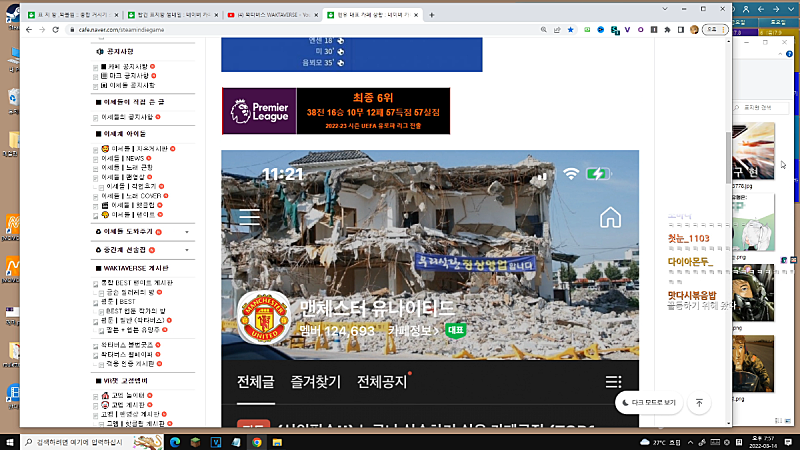Click the Premier League banner image
Screen dimensions: 800x450
336,111
